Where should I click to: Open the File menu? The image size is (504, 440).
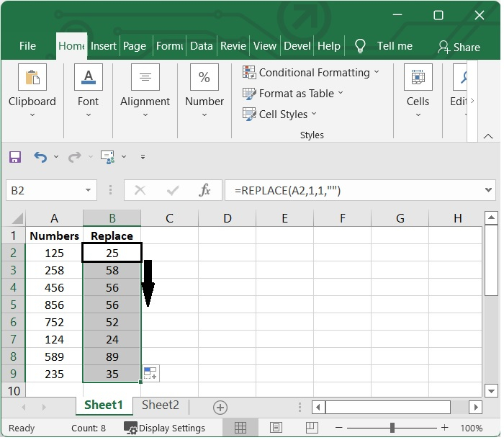[x=27, y=46]
